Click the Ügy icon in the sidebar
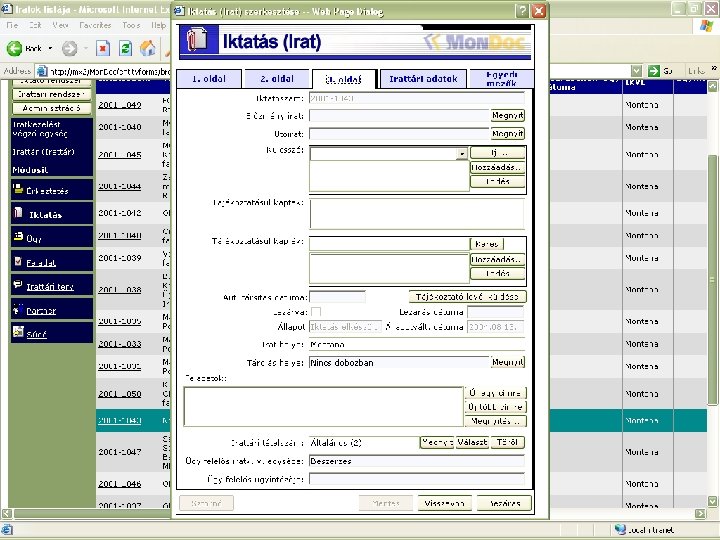The height and width of the screenshot is (540, 720). 18,236
